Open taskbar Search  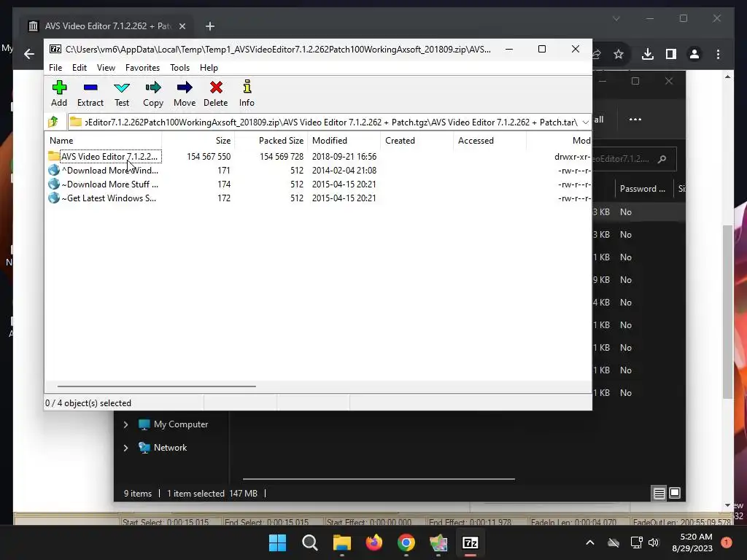(x=309, y=542)
